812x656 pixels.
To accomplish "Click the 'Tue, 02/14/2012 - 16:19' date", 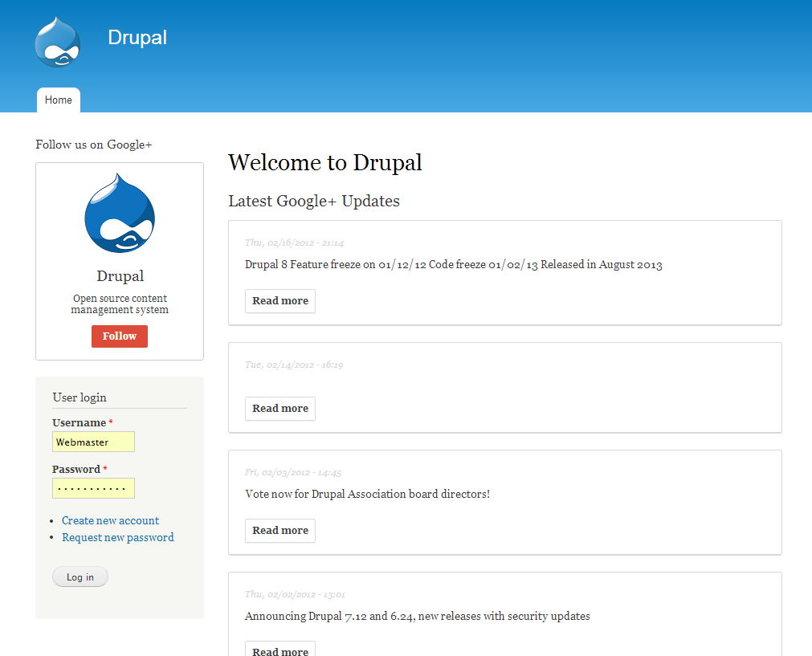I will click(294, 365).
